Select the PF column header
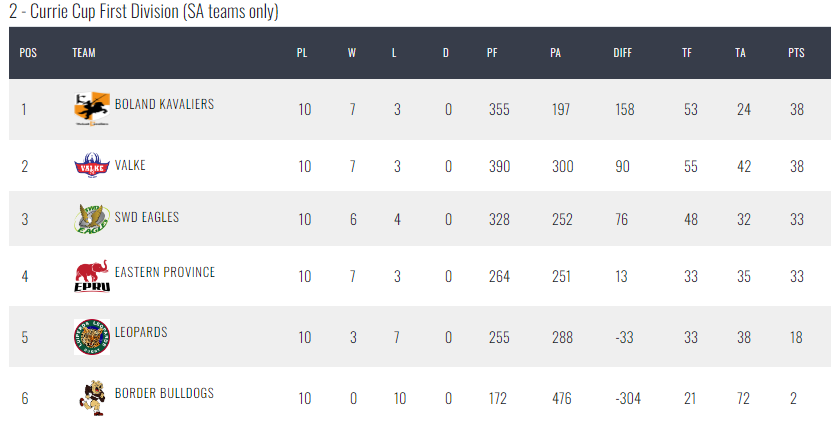Viewport: 837px width, 444px height. point(492,53)
